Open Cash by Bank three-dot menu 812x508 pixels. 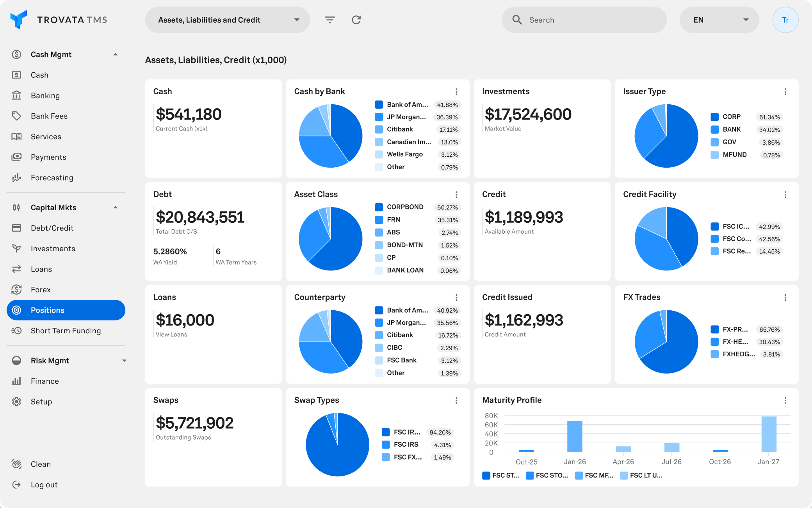coord(456,92)
